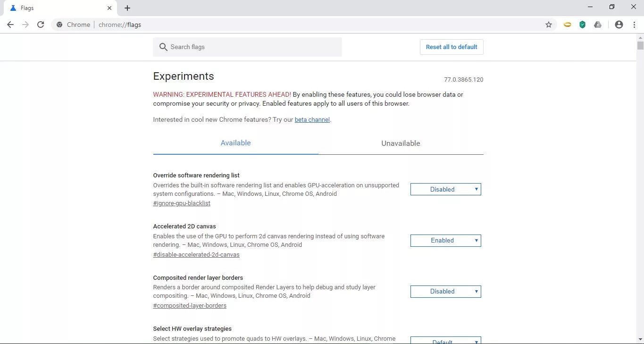Switch to the Unavailable tab
The height and width of the screenshot is (344, 644).
pyautogui.click(x=401, y=143)
